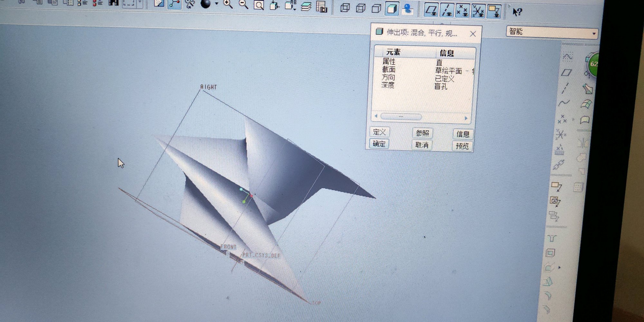Toggle the spin center display

point(174,4)
